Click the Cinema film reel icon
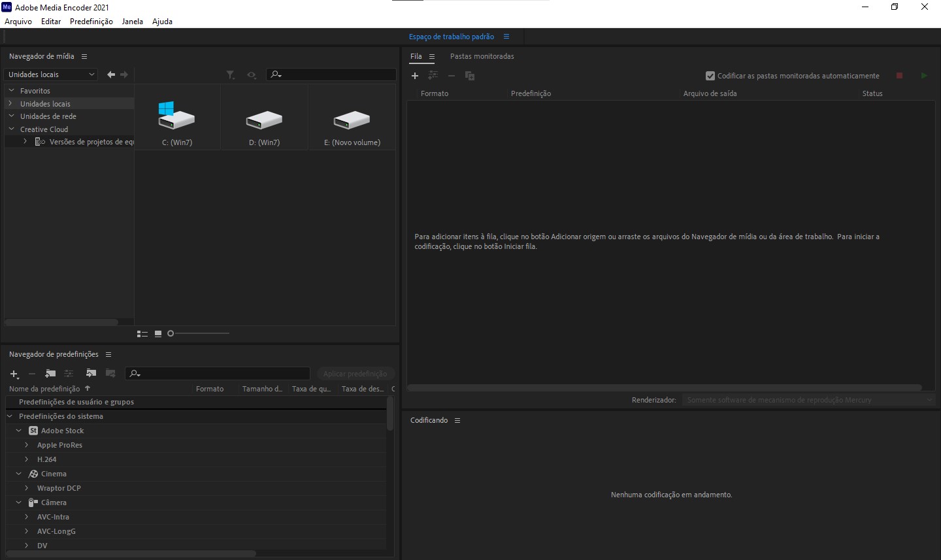The image size is (941, 560). click(x=33, y=474)
